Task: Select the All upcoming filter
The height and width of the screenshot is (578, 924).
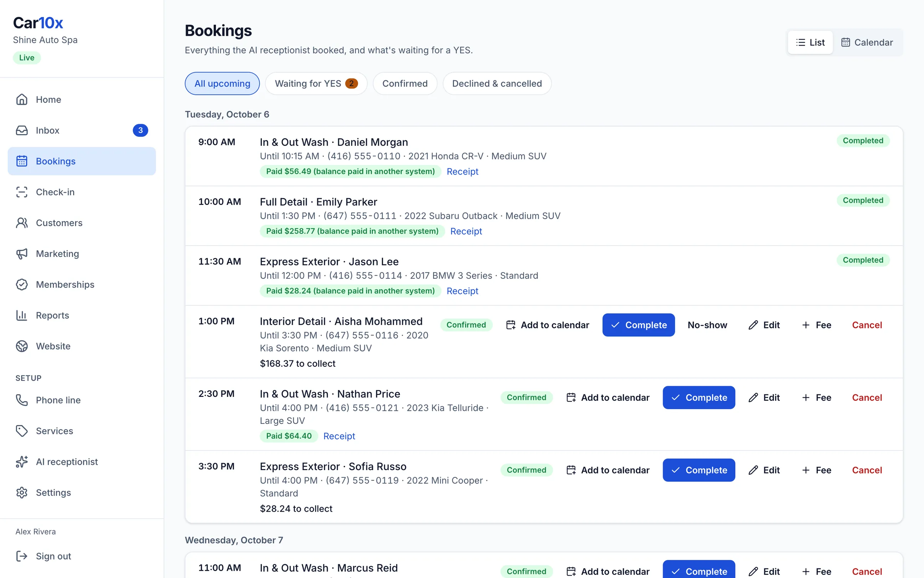Action: point(222,84)
